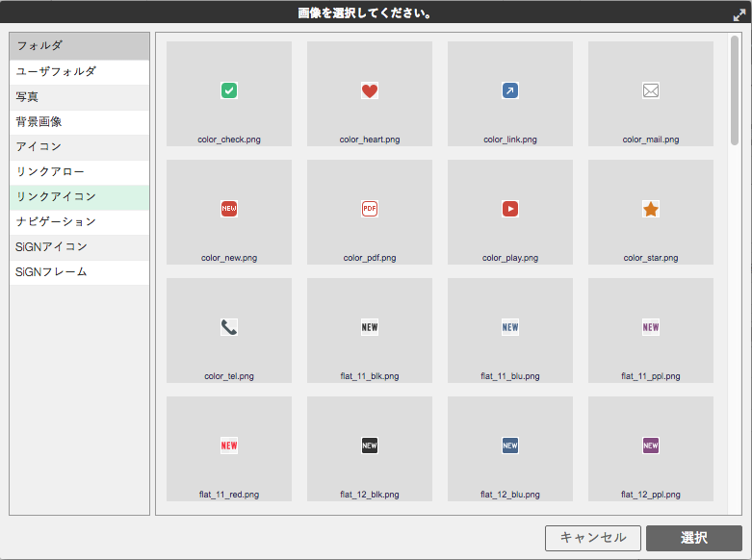Image resolution: width=752 pixels, height=560 pixels.
Task: Click the color_star.png filename label
Action: point(650,258)
